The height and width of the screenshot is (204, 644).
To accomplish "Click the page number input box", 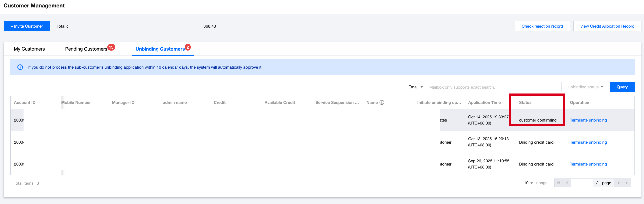I will tap(581, 183).
